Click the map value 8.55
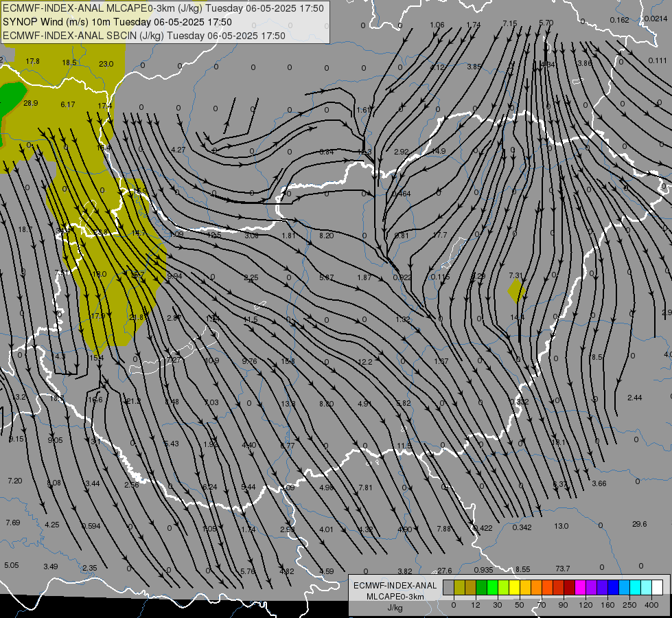The image size is (672, 618). click(522, 569)
